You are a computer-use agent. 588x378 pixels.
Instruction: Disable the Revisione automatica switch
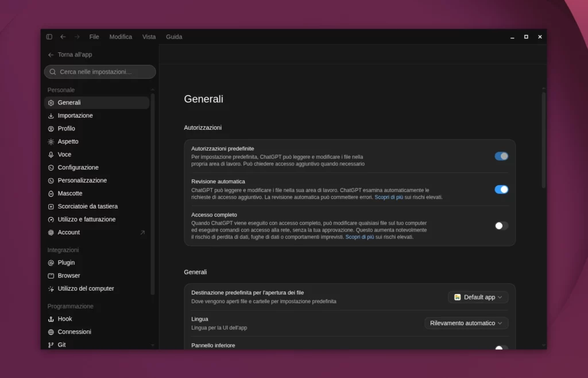(501, 190)
